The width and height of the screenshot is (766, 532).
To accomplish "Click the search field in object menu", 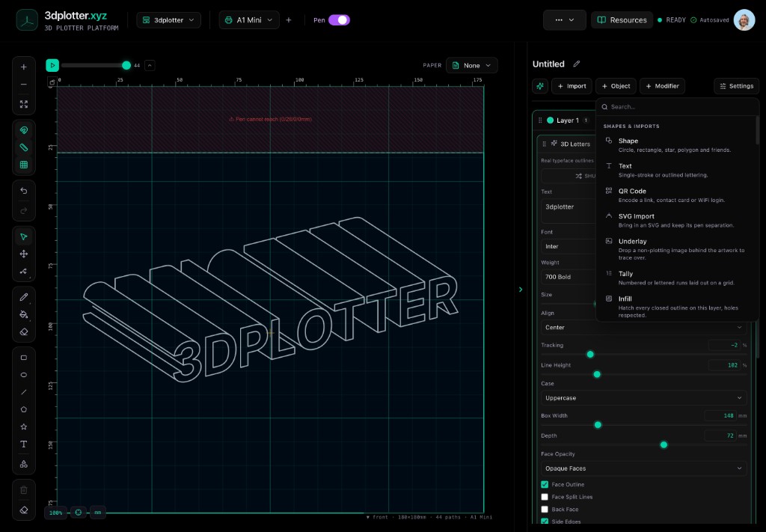I will click(x=676, y=106).
